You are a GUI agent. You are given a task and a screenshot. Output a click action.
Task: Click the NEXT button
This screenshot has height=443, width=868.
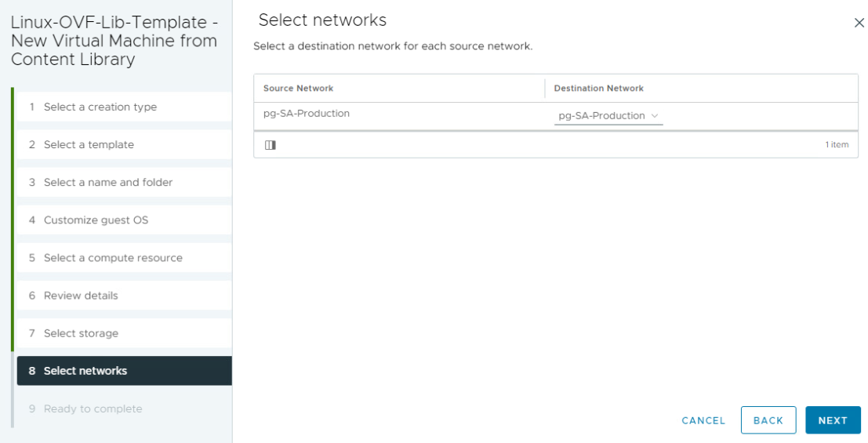click(833, 420)
